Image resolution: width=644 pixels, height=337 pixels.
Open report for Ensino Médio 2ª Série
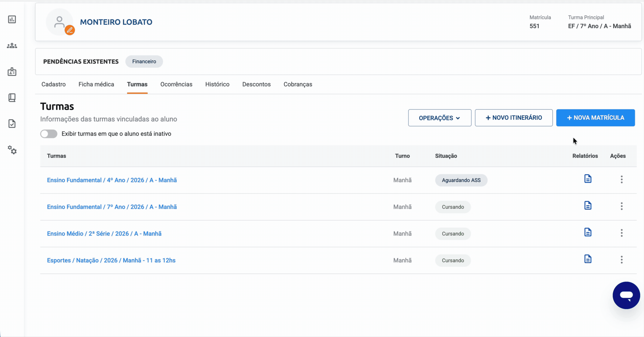click(x=588, y=233)
